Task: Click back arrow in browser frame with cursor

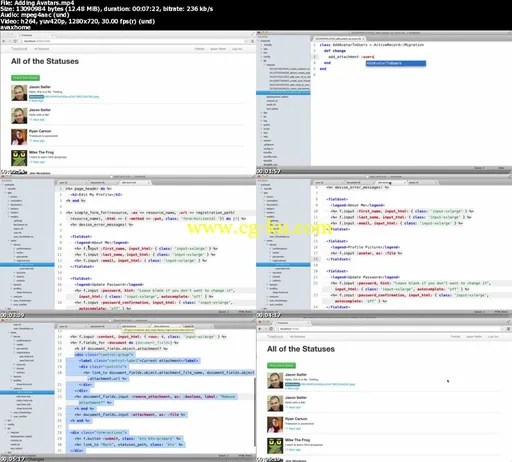Action: pos(260,329)
